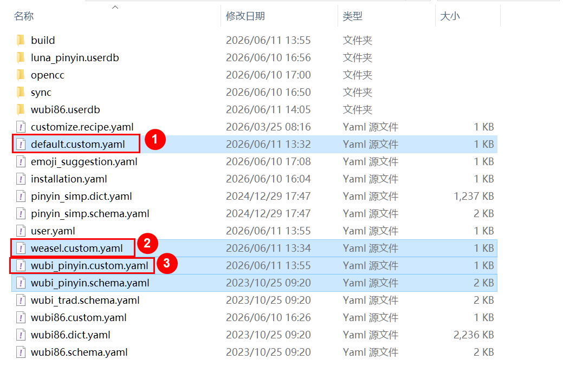
Task: Select the luna_pinyin.userdb folder name
Action: click(x=75, y=58)
